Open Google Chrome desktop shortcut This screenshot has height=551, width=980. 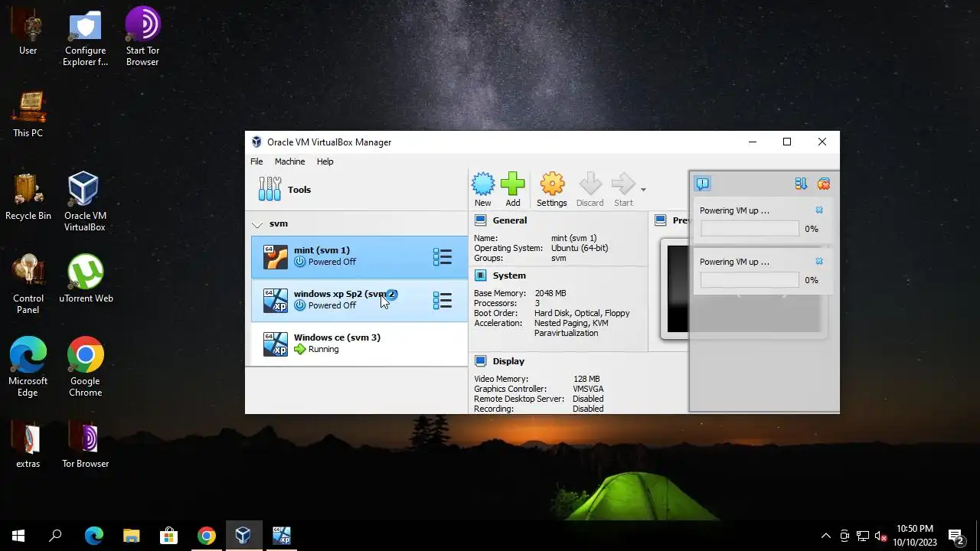pyautogui.click(x=85, y=367)
